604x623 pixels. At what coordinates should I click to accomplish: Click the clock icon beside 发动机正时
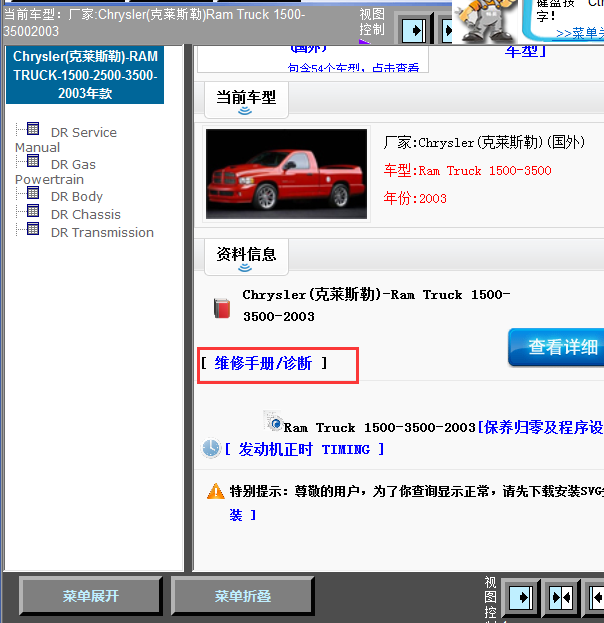(x=211, y=448)
